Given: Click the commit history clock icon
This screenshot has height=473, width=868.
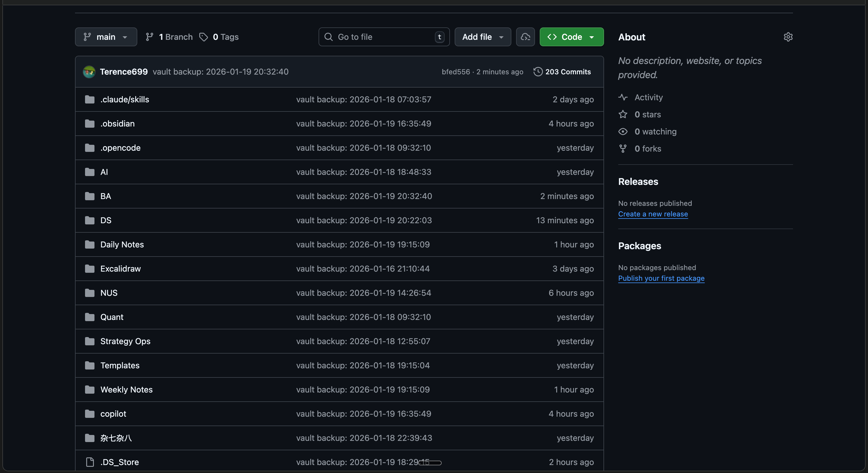Looking at the screenshot, I should click(x=538, y=72).
